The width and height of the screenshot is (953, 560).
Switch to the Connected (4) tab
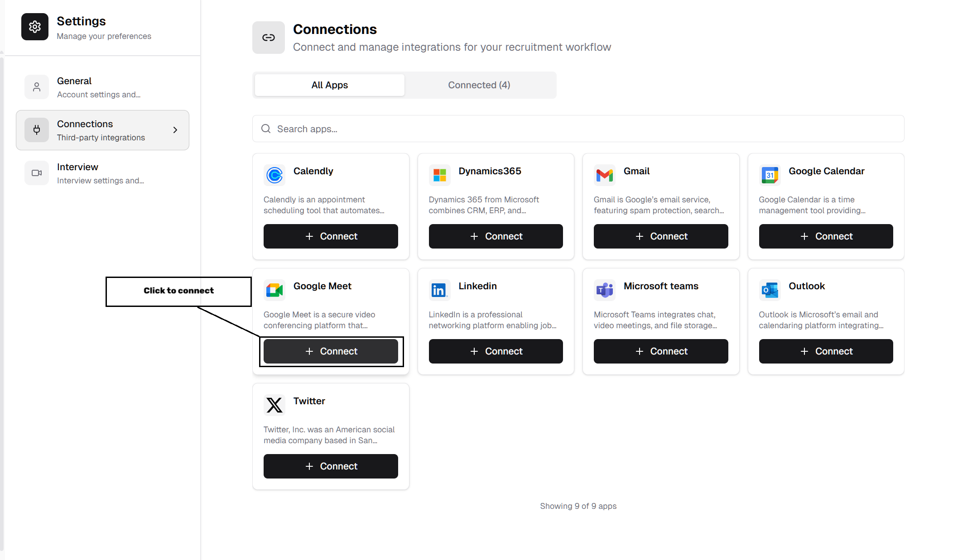coord(479,85)
